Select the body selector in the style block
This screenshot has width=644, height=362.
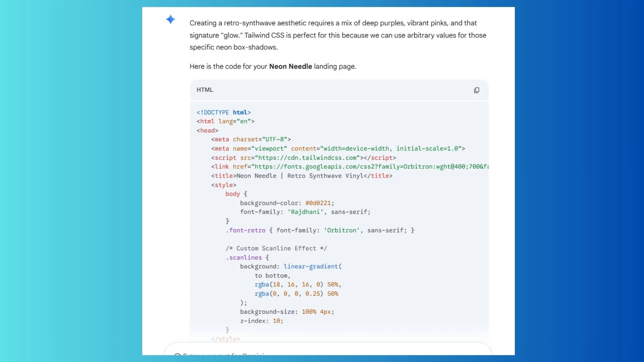(x=232, y=194)
